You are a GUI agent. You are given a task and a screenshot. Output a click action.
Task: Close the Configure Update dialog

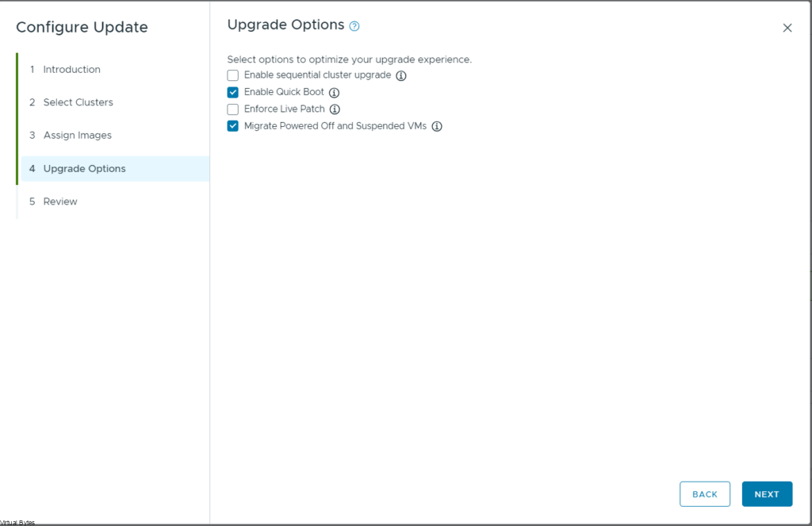click(787, 28)
